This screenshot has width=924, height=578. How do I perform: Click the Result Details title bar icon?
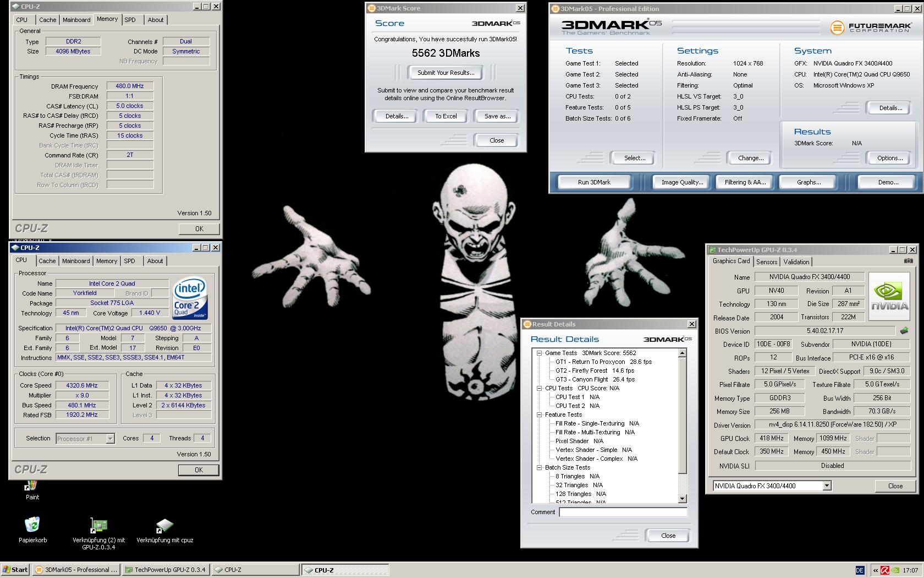(x=527, y=324)
